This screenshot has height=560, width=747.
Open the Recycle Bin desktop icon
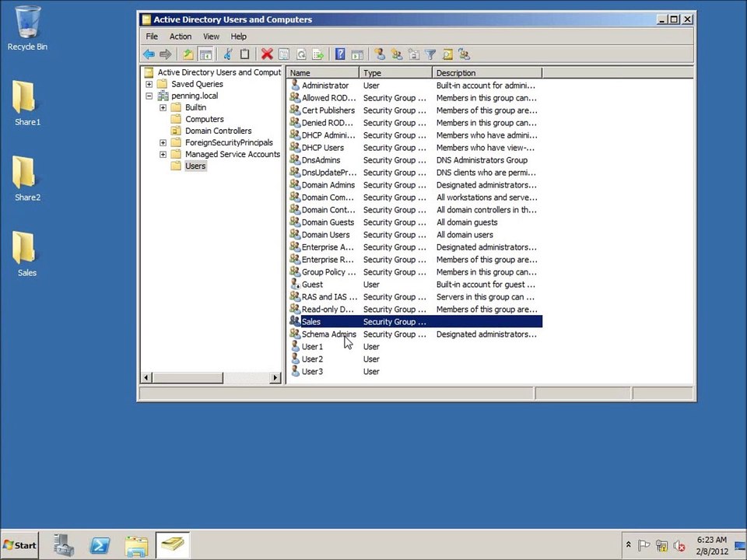[x=27, y=29]
